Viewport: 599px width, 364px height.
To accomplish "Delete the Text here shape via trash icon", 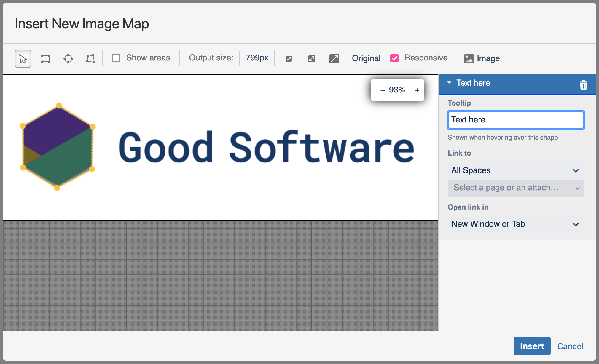I will pyautogui.click(x=583, y=85).
